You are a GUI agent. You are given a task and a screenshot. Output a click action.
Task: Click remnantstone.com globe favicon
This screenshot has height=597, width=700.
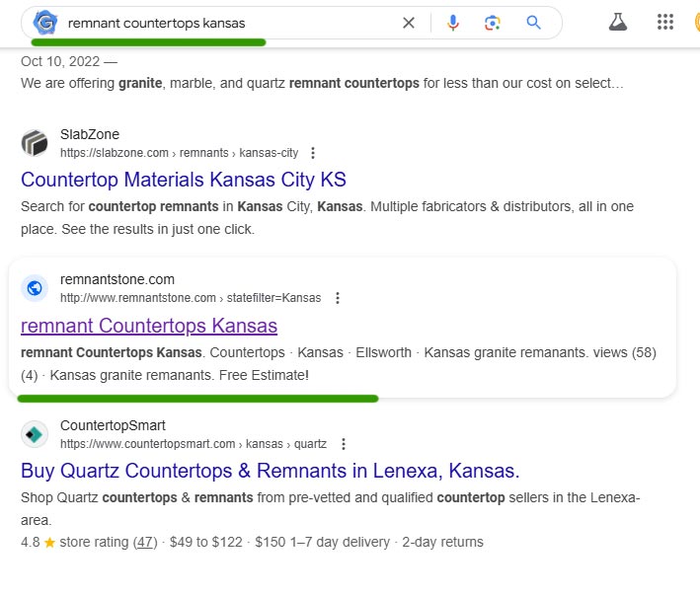pos(35,288)
